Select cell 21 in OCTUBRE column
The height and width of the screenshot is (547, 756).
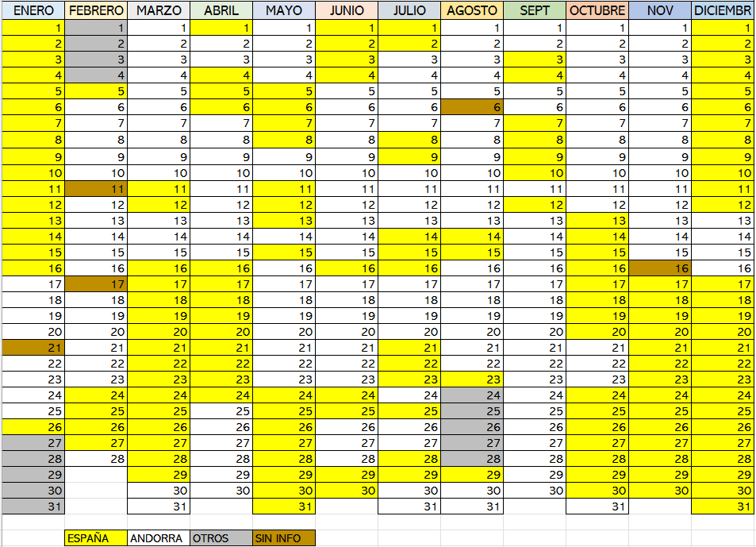click(x=597, y=347)
